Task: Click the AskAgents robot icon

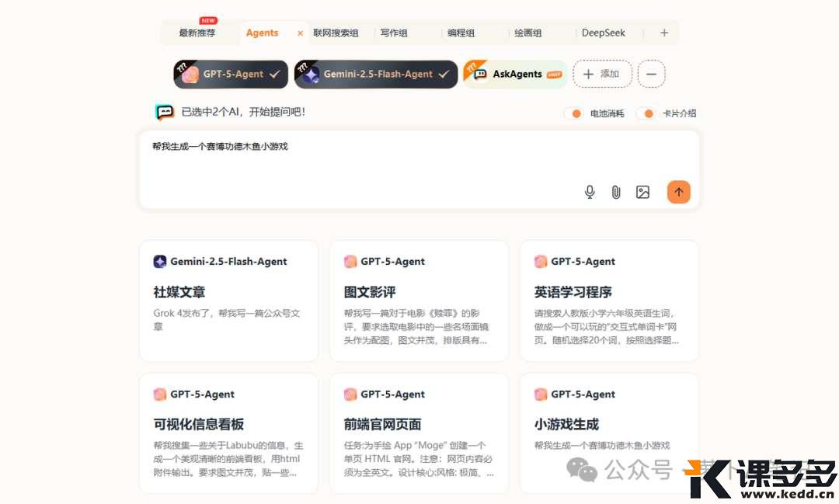Action: coord(481,74)
